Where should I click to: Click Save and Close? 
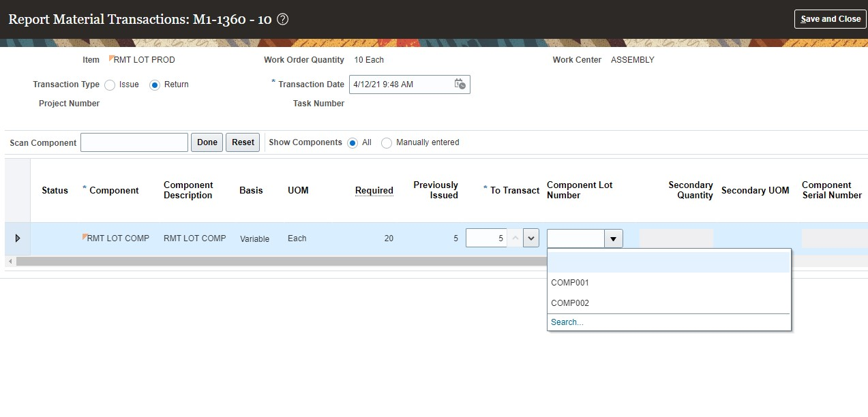(830, 19)
